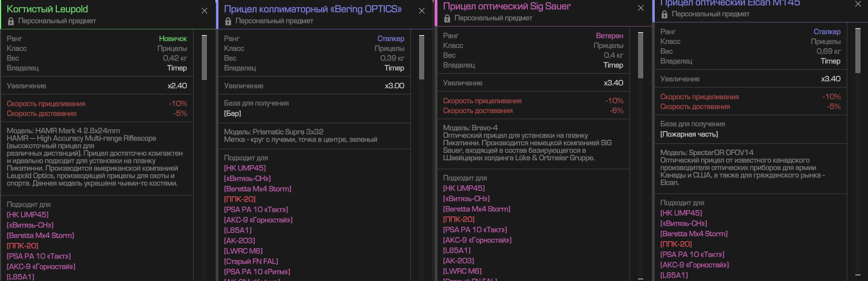This screenshot has height=281, width=868.
Task: Click rank value 'Новичок' in Leupold panel
Action: pos(173,39)
